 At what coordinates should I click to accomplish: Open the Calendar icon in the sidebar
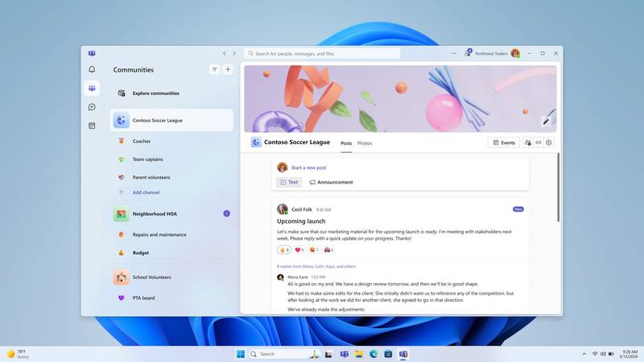(92, 125)
